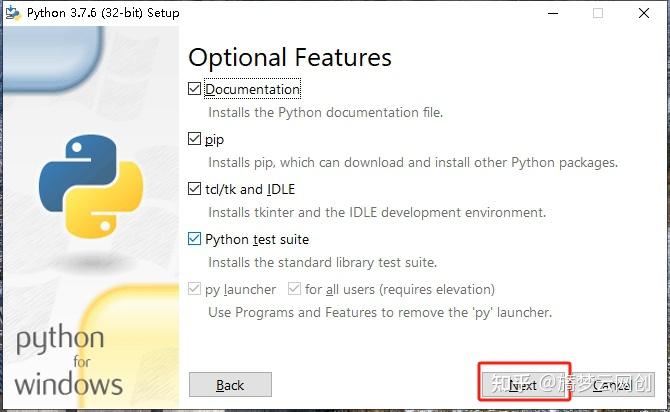Minimize the Python Setup window

[553, 13]
